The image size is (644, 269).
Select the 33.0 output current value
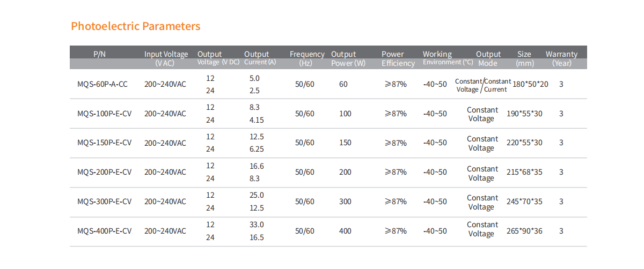click(x=257, y=225)
